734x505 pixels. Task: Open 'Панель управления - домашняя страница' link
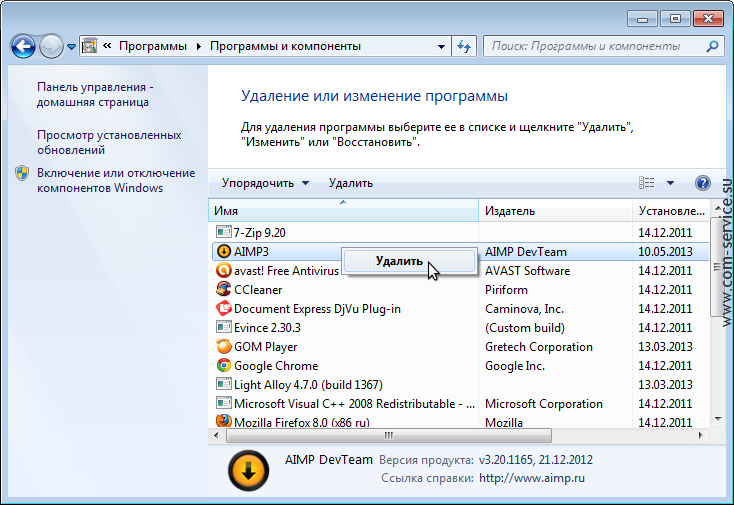(x=95, y=95)
